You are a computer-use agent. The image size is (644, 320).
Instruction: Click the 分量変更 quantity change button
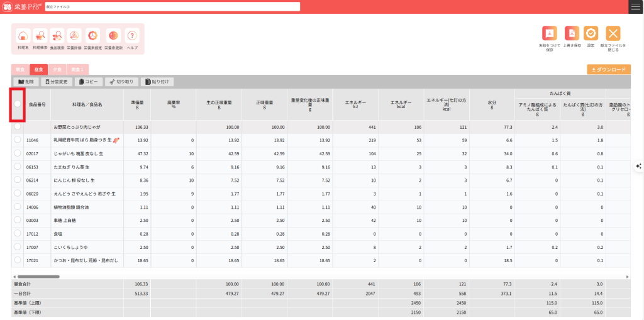click(57, 82)
